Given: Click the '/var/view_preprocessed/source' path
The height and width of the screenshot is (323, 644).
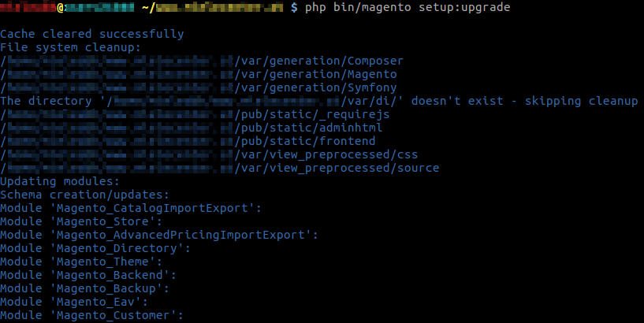Looking at the screenshot, I should click(x=337, y=168).
